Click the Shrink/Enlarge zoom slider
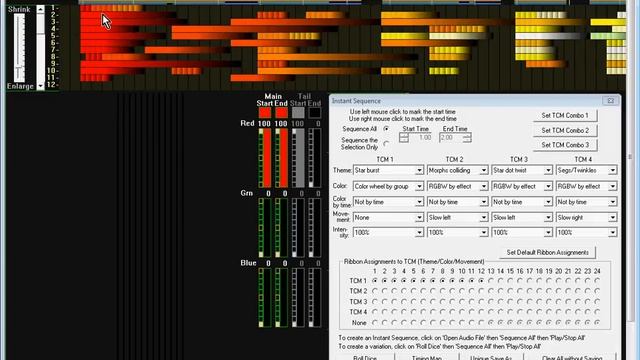Image resolution: width=640 pixels, height=360 pixels. (19, 47)
